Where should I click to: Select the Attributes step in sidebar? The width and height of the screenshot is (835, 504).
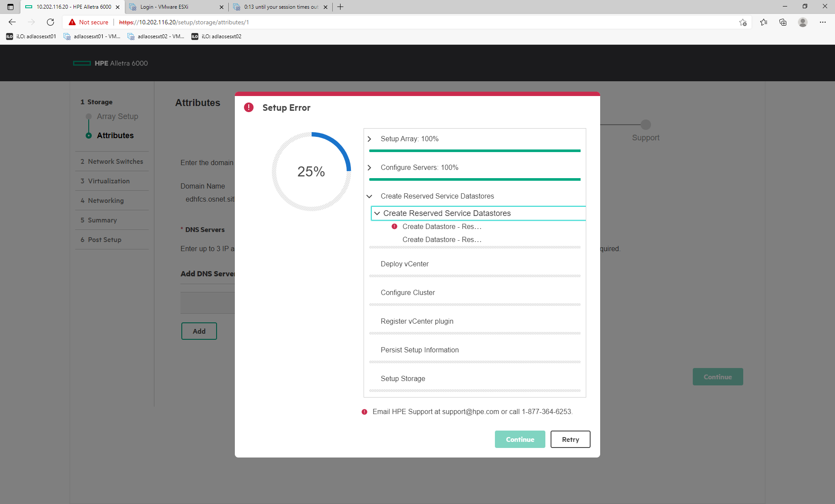[115, 136]
